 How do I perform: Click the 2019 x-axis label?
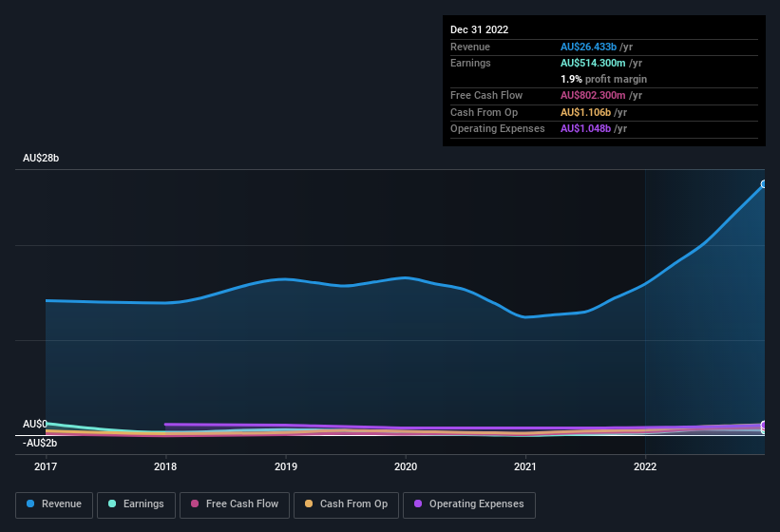click(286, 466)
